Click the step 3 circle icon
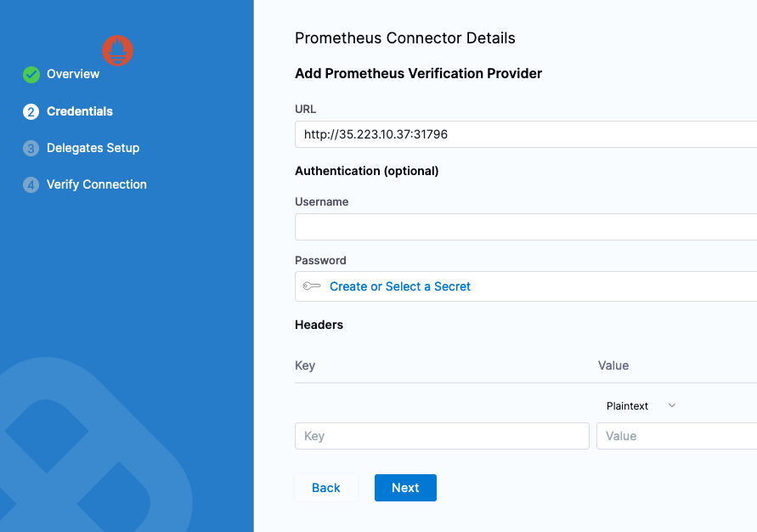757x532 pixels. (x=31, y=148)
